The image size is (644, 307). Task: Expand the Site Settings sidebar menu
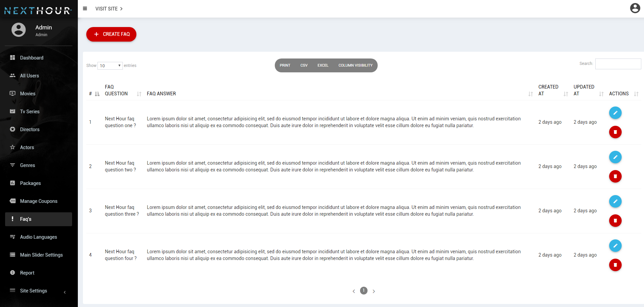pyautogui.click(x=39, y=291)
